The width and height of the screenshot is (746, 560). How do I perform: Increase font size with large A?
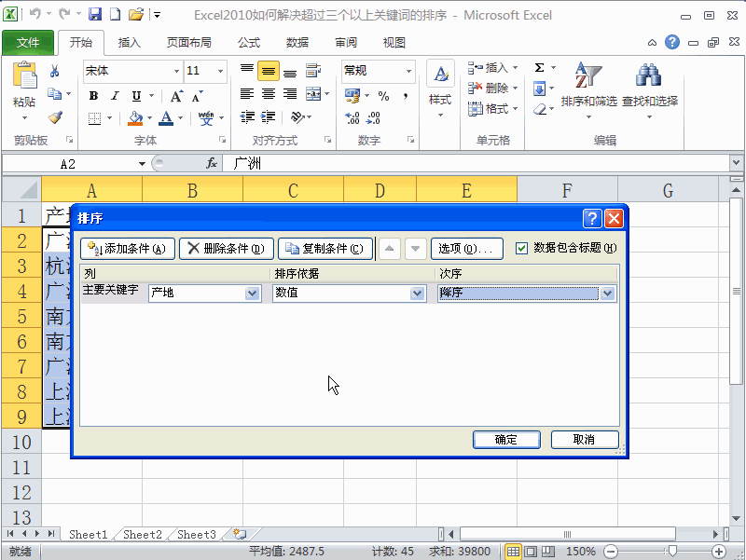176,97
